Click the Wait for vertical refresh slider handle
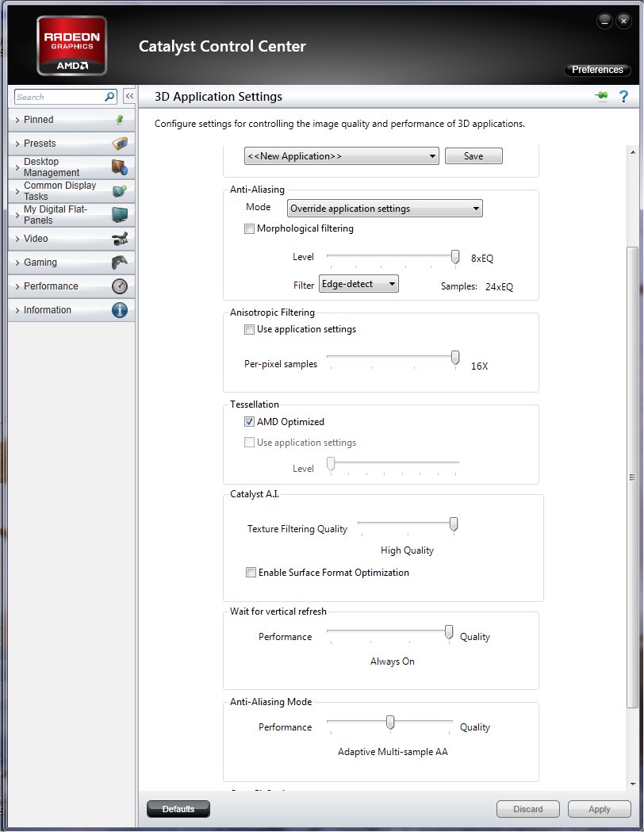Image resolution: width=644 pixels, height=832 pixels. (449, 632)
